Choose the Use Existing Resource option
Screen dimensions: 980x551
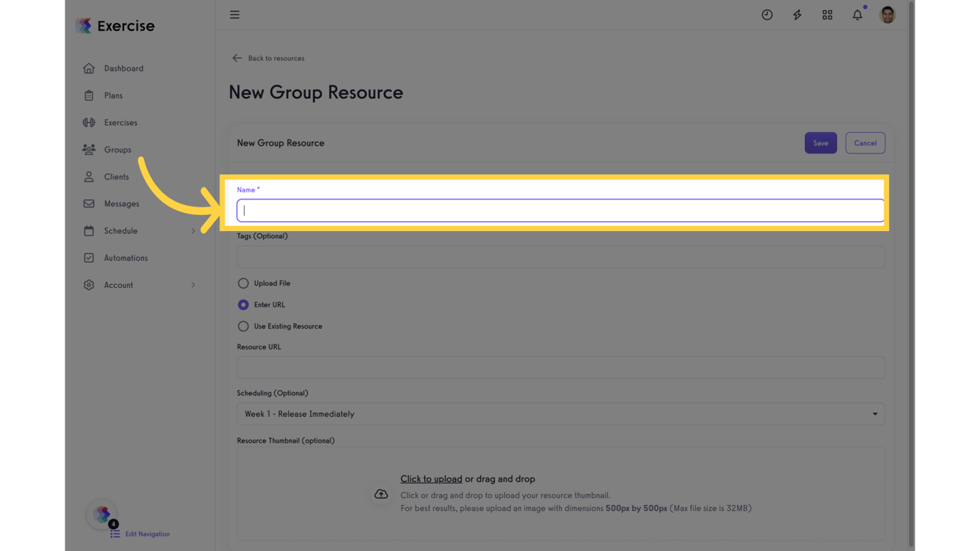click(243, 326)
